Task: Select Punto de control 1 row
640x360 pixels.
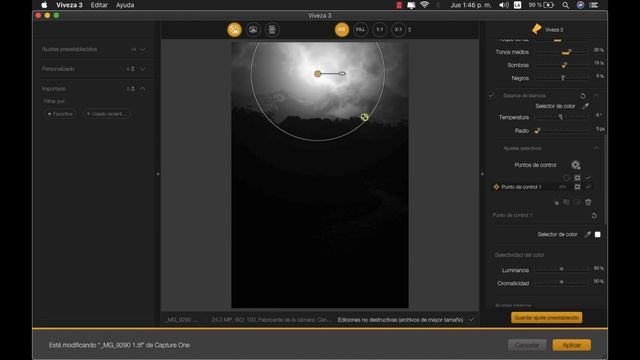Action: [542, 187]
